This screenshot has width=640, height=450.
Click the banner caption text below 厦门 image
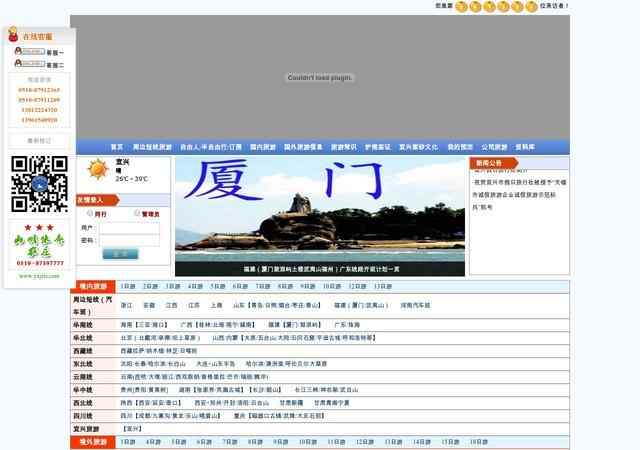point(321,269)
